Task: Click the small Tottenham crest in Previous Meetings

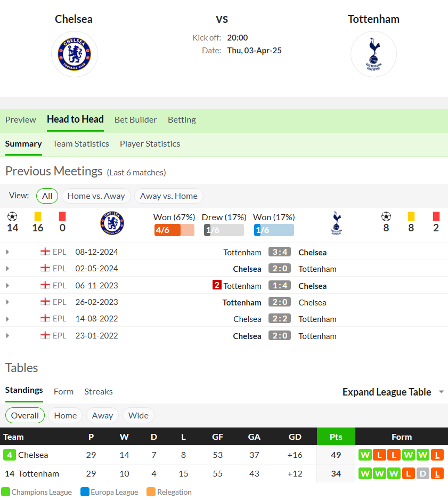Action: [x=337, y=223]
